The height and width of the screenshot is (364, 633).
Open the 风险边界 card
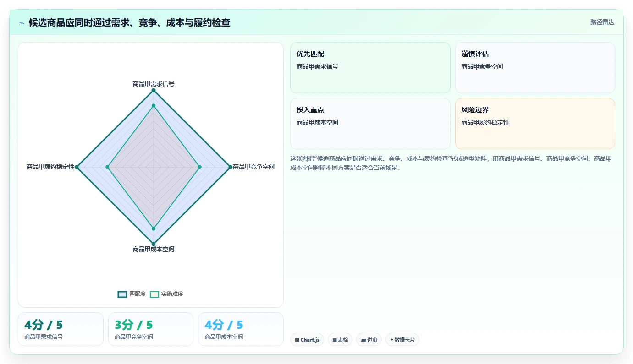535,124
